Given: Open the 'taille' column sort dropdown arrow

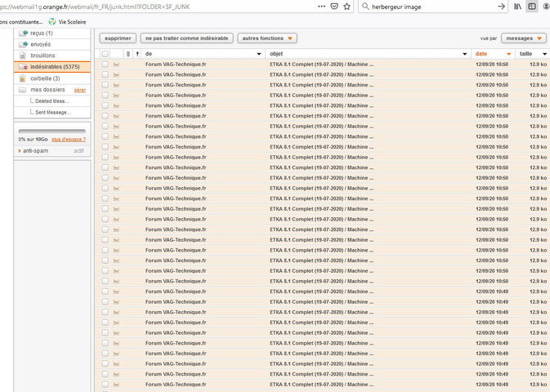Looking at the screenshot, I should (545, 54).
